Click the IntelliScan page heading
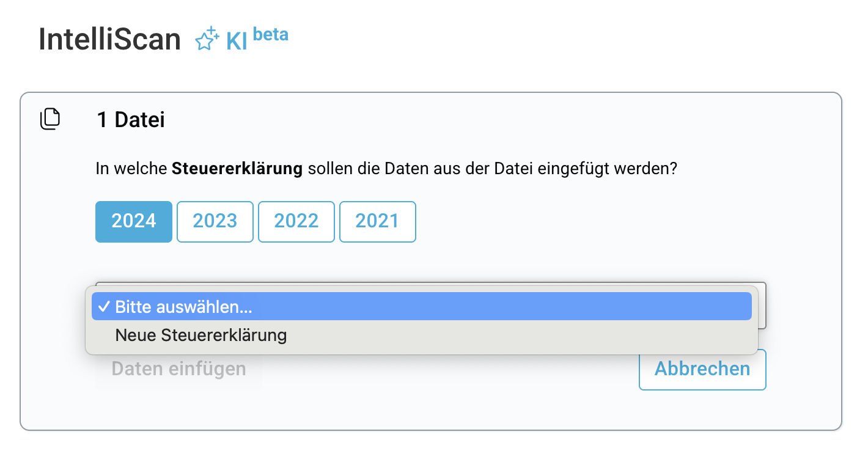 tap(110, 40)
